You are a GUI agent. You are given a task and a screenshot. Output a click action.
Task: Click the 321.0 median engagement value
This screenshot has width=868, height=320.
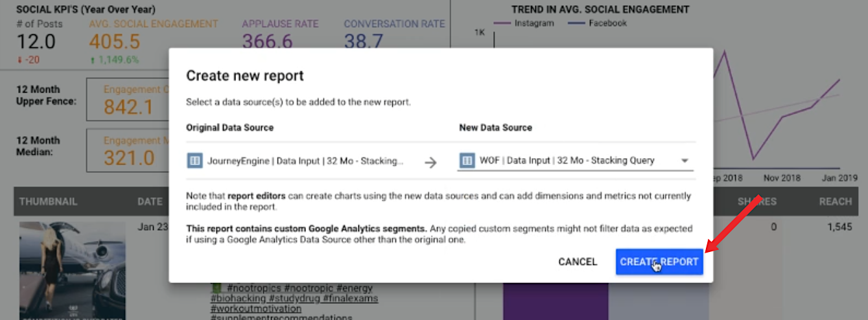coord(129,157)
